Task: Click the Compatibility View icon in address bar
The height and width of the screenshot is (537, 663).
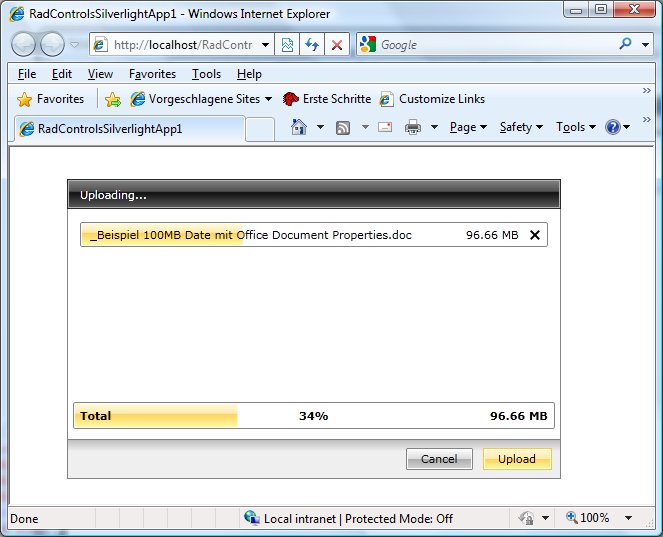Action: 287,44
